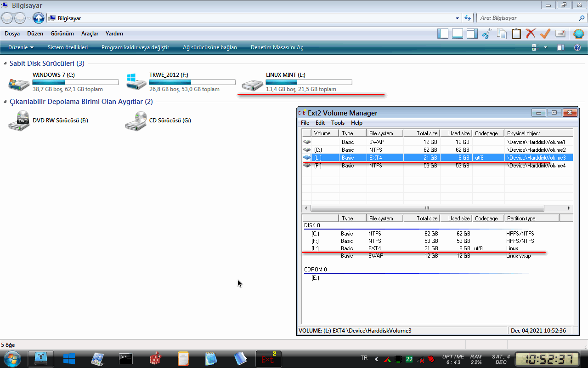Click the envelope mail icon in toolbar
This screenshot has width=588, height=368.
pyautogui.click(x=560, y=34)
